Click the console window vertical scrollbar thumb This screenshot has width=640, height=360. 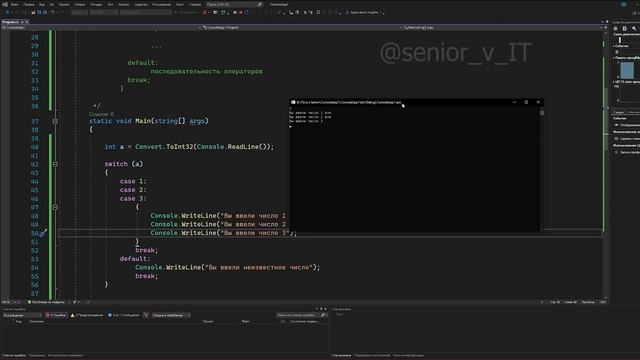point(542,113)
